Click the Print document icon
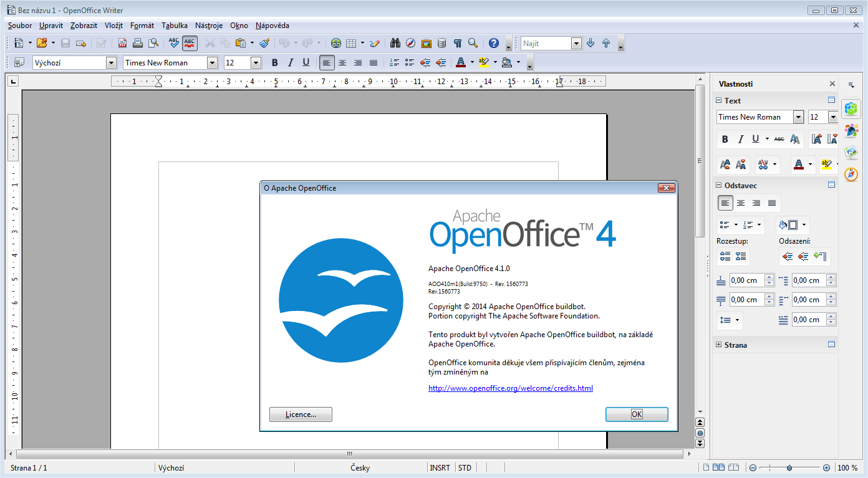The height and width of the screenshot is (478, 868). (138, 43)
